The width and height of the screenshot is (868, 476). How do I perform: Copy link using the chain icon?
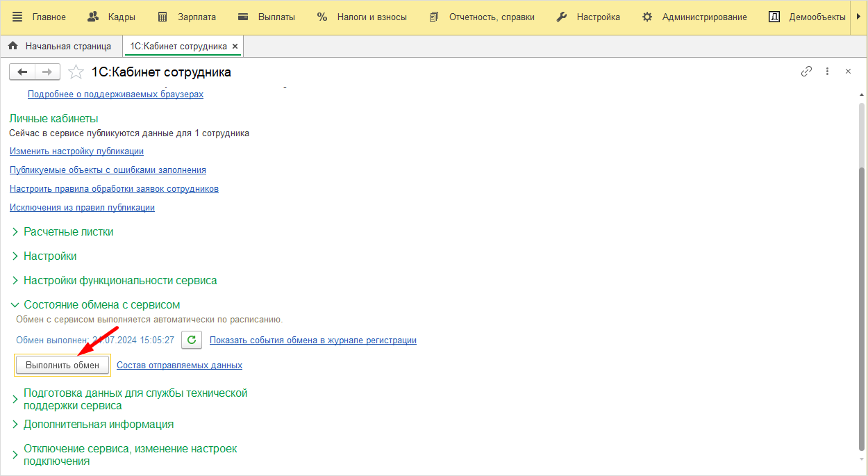[x=806, y=72]
